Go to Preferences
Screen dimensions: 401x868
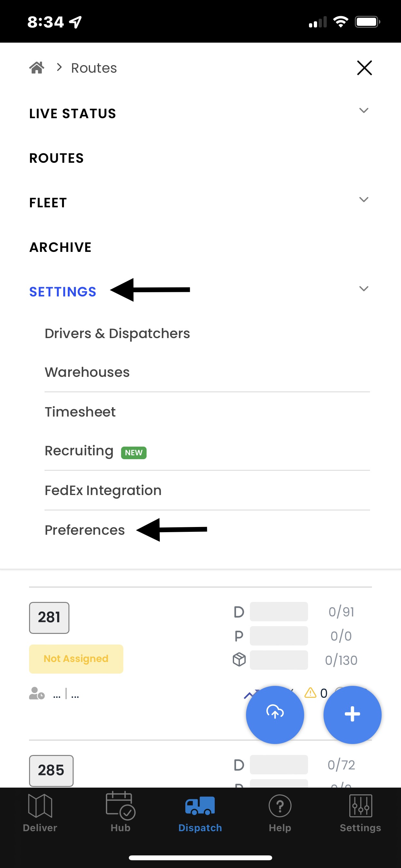(85, 530)
